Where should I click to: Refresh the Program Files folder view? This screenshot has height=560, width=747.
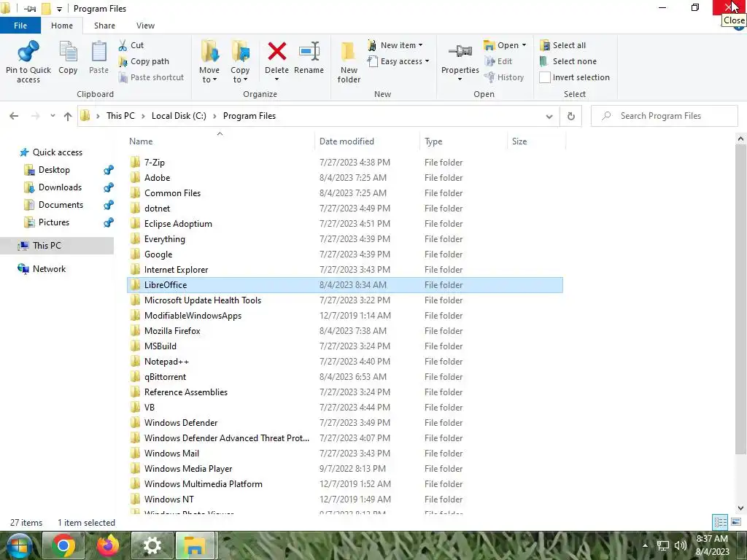pos(570,116)
